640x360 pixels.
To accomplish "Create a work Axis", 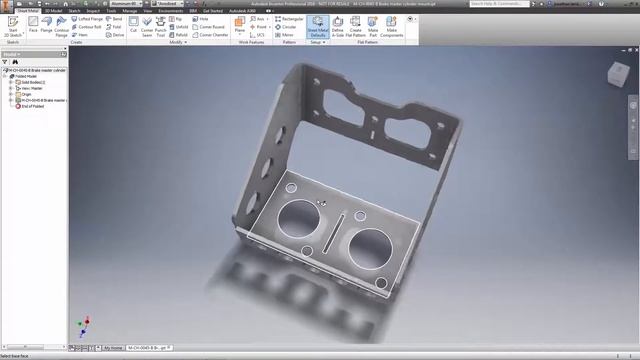I will pos(258,19).
